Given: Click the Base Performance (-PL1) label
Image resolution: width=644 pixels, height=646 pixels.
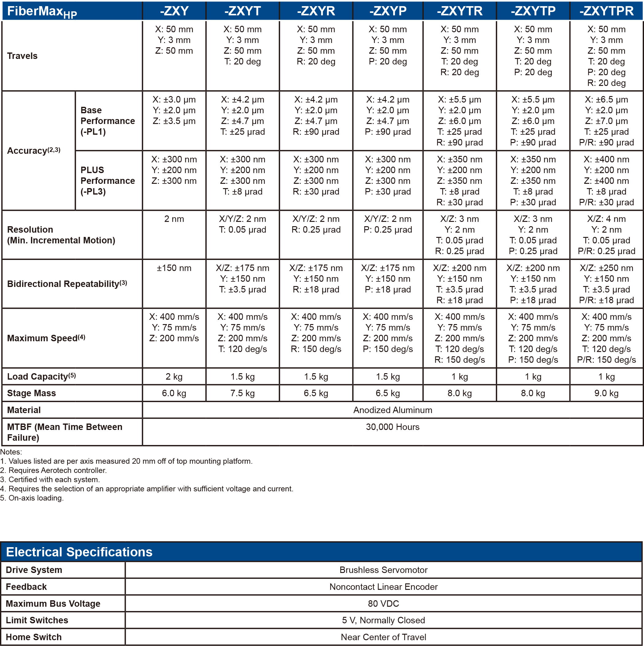Looking at the screenshot, I should coord(108,121).
